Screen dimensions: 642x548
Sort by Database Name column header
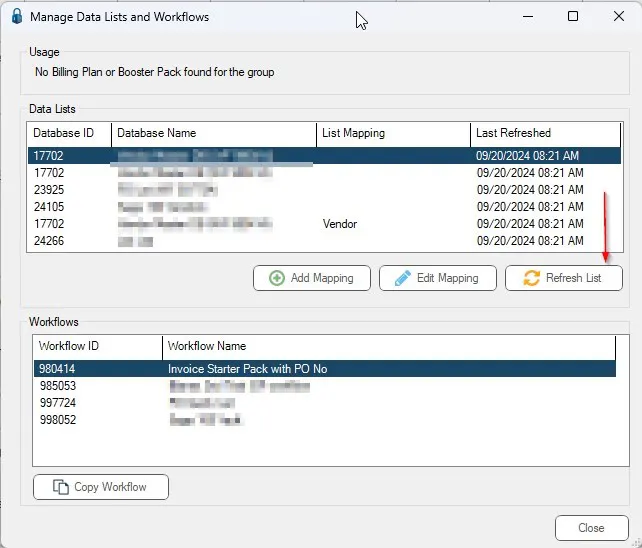[x=214, y=133]
